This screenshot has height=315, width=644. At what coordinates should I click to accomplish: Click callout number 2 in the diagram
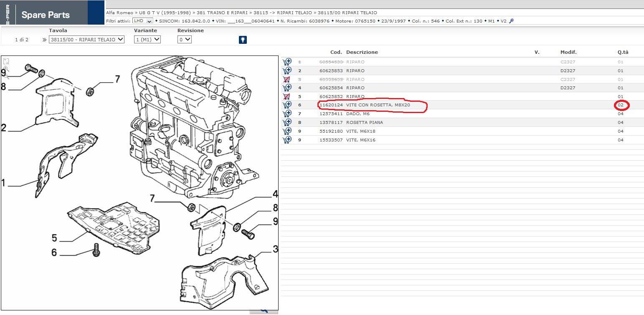[4, 128]
